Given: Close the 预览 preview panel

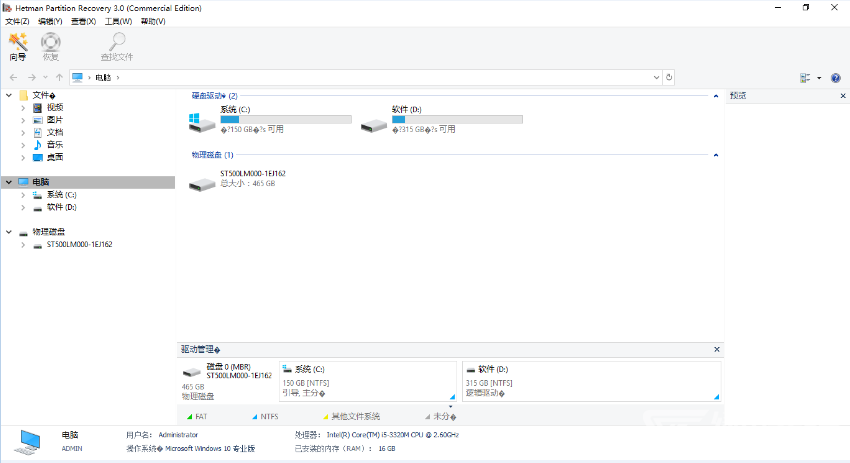Looking at the screenshot, I should 843,96.
